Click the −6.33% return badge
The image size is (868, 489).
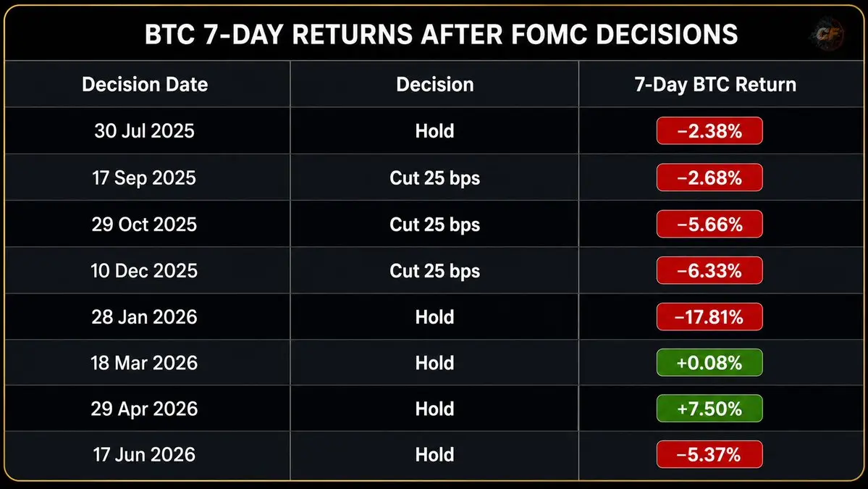click(x=709, y=270)
